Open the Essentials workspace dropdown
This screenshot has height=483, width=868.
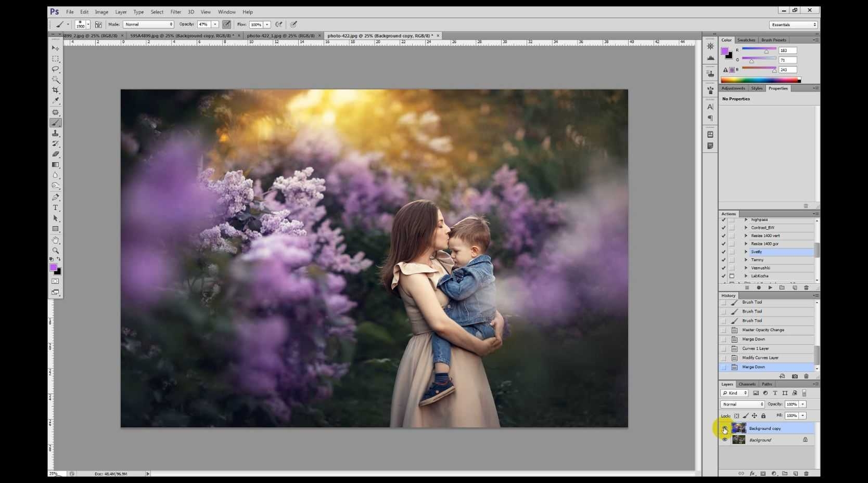tap(793, 24)
